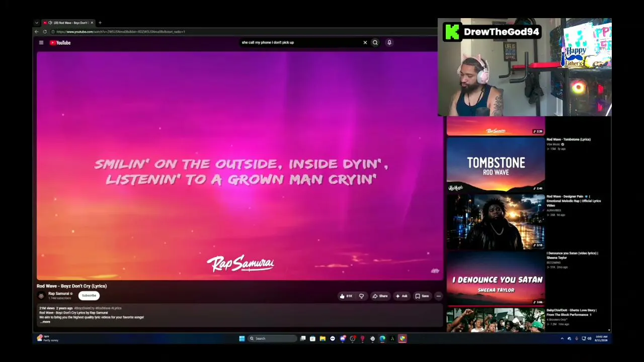This screenshot has height=362, width=644.
Task: Click the #BoyzDontCry hashtag in description
Action: 85,308
